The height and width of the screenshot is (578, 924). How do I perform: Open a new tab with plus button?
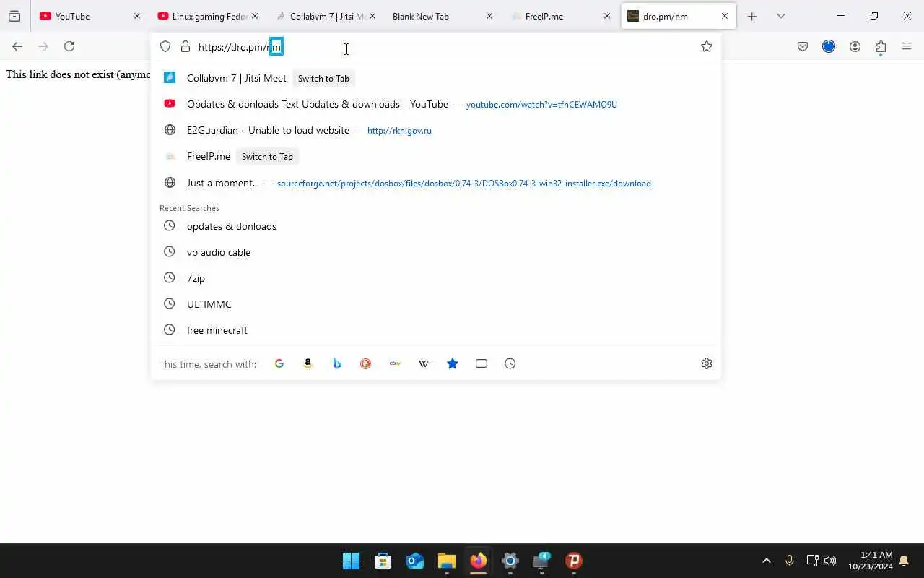(751, 16)
